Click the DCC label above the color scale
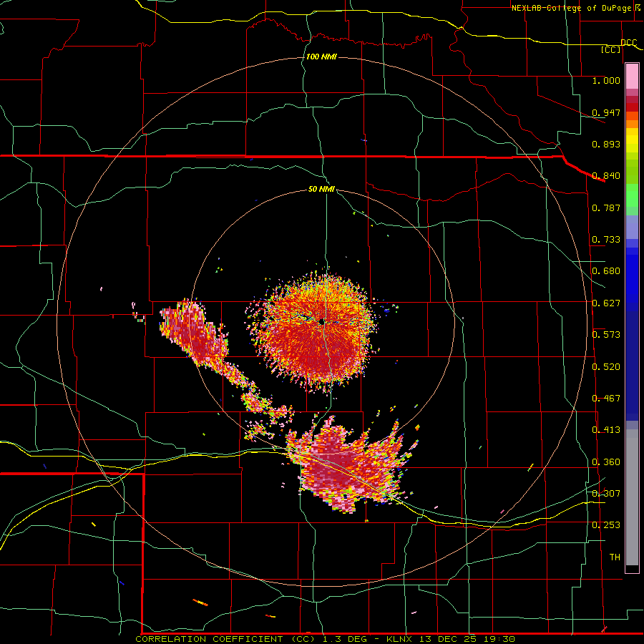This screenshot has width=644, height=644. [628, 43]
